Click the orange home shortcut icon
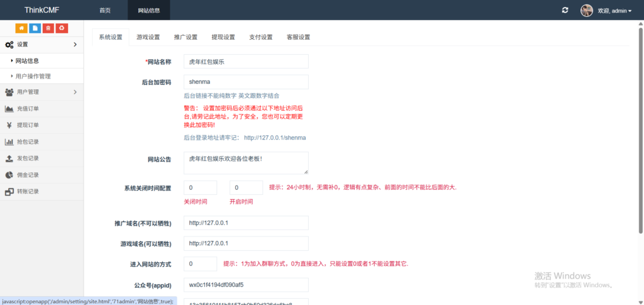Image resolution: width=644 pixels, height=305 pixels. pyautogui.click(x=21, y=28)
